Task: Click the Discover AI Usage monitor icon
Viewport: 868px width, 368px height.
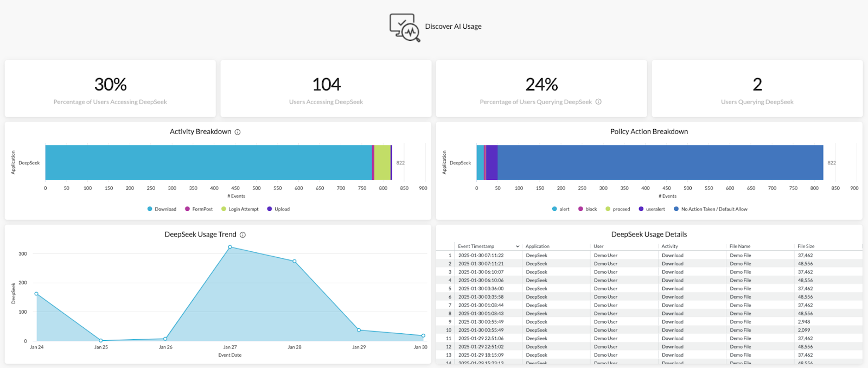Action: [x=405, y=27]
